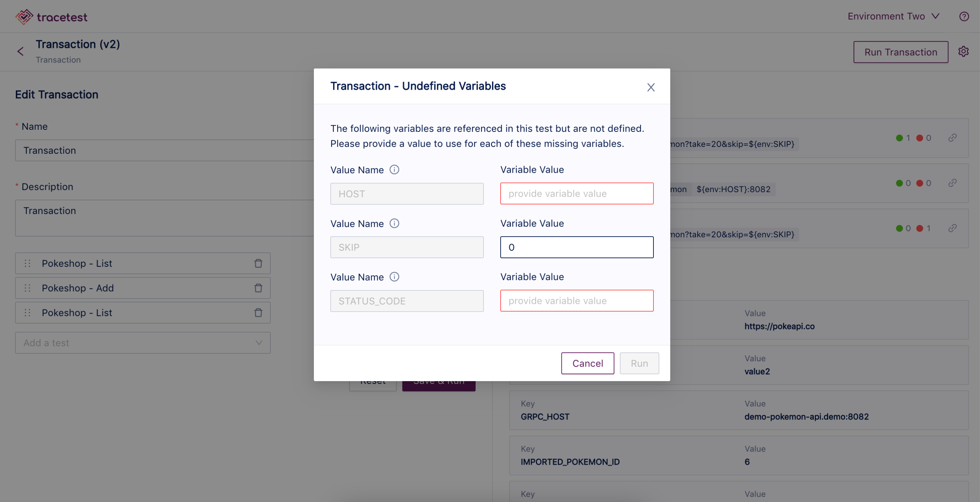Click the Run button in the dialog

point(639,363)
